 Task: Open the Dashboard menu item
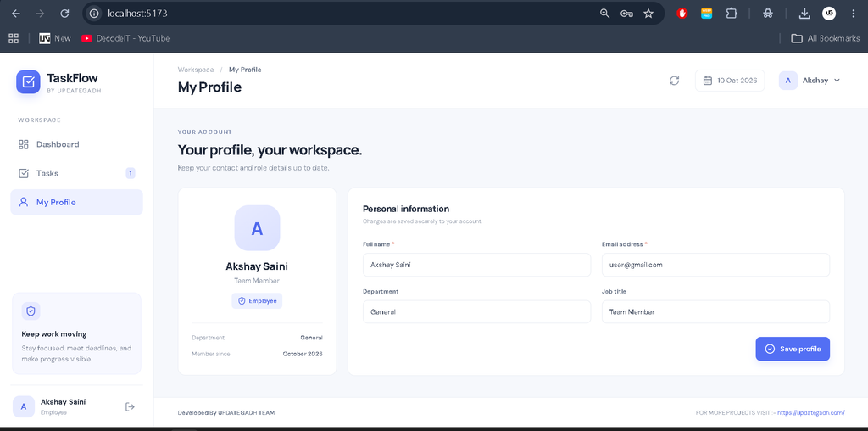(76, 144)
